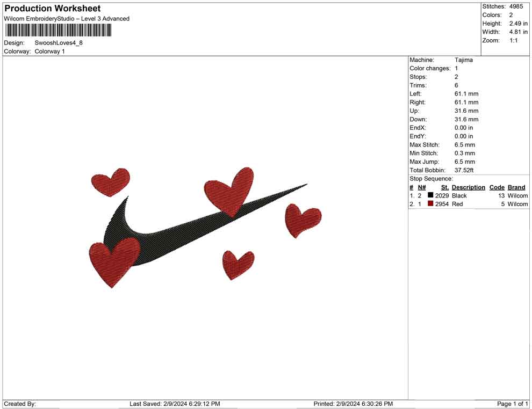The height and width of the screenshot is (409, 532).
Task: Click the zoom value '1:1'
Action: [x=513, y=40]
